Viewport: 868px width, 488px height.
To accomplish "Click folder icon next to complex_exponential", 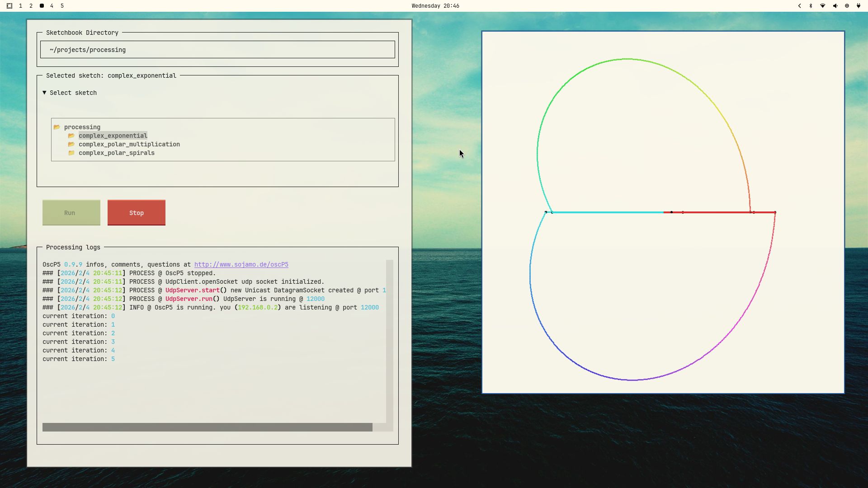I will click(71, 136).
